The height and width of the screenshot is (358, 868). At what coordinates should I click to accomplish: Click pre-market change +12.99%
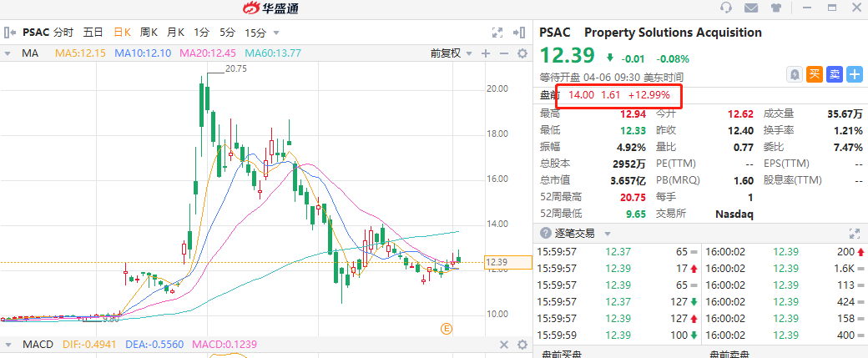[648, 94]
